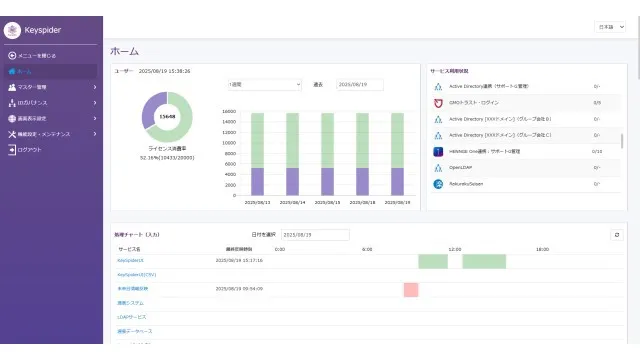Click the user chart date field 2025/08/19
Viewport: 640px width, 360px height.
[x=360, y=84]
